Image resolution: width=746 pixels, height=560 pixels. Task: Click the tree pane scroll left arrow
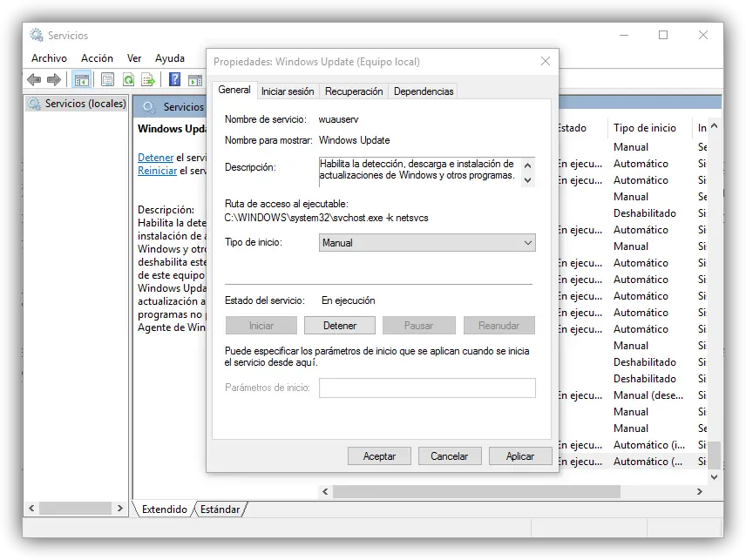click(31, 509)
